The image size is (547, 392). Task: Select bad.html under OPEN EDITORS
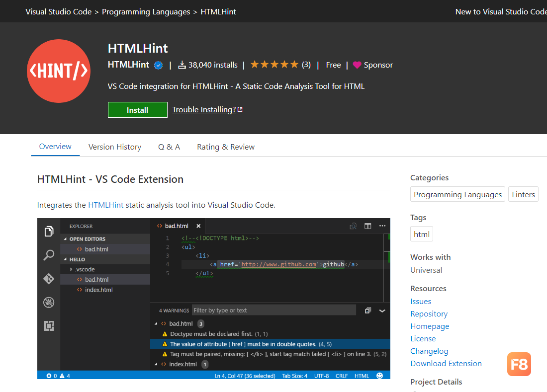coord(105,249)
